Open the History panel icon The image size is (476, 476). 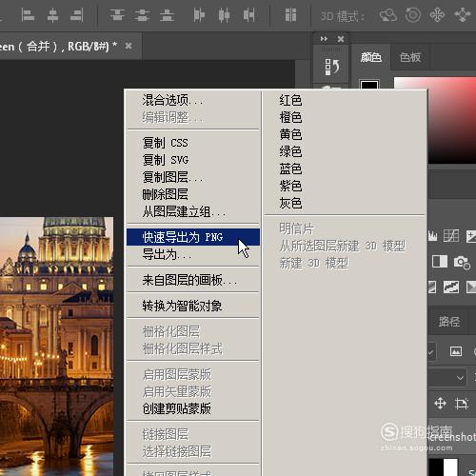pos(331,67)
